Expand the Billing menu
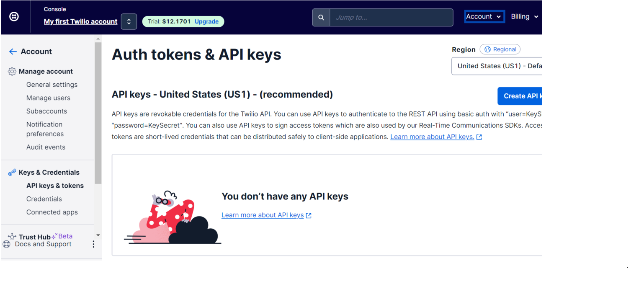 [524, 17]
